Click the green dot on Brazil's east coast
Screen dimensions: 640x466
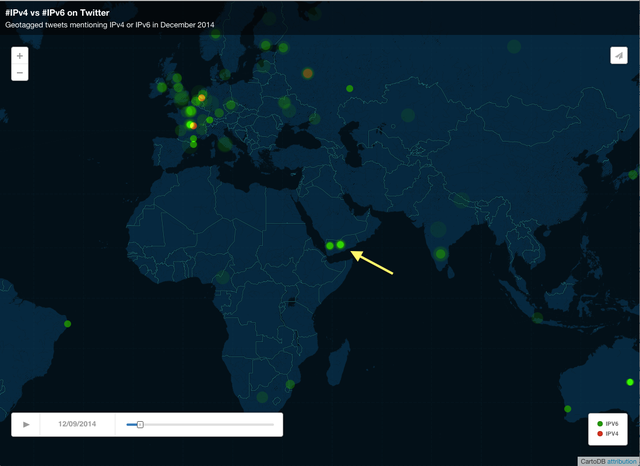[67, 324]
